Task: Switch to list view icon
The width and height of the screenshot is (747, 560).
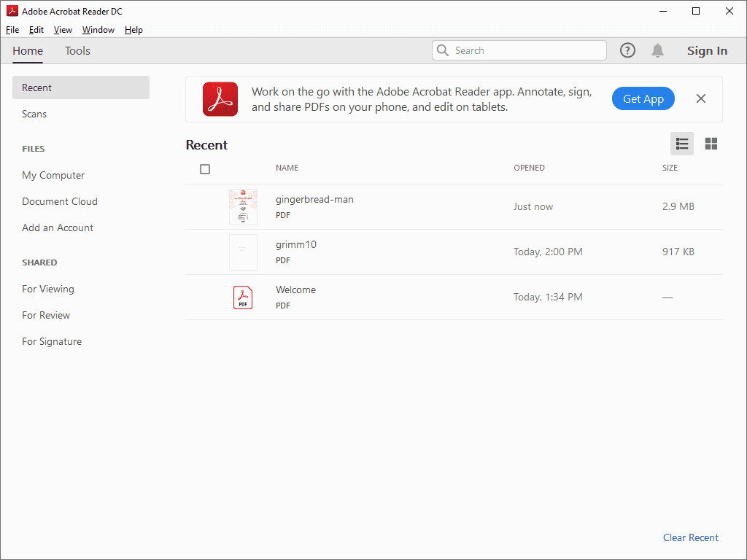Action: (x=682, y=144)
